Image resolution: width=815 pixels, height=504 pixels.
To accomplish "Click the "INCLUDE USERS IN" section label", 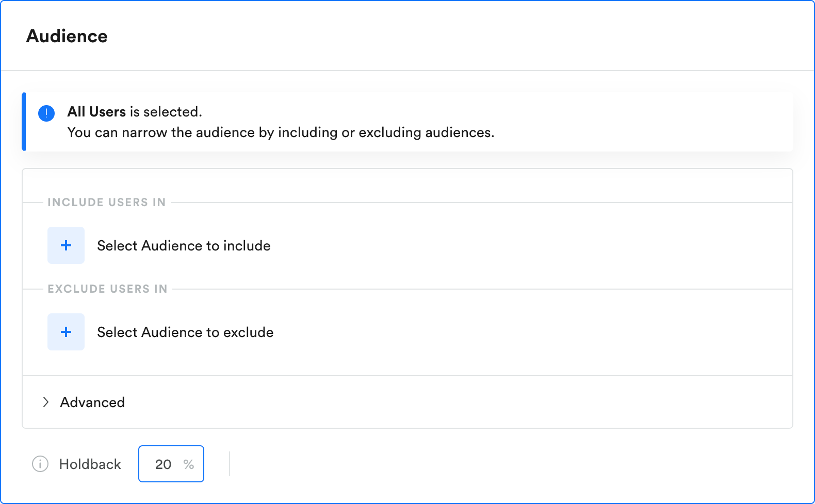I will tap(107, 203).
